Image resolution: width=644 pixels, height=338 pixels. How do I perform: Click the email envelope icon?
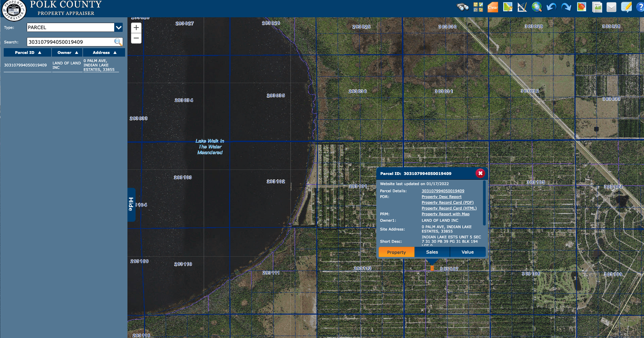coord(611,7)
